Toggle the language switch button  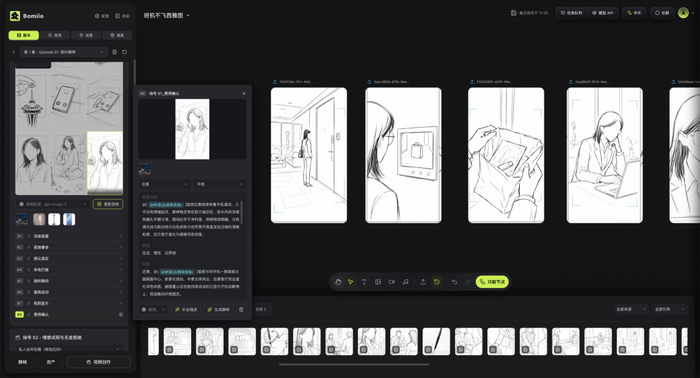[634, 13]
